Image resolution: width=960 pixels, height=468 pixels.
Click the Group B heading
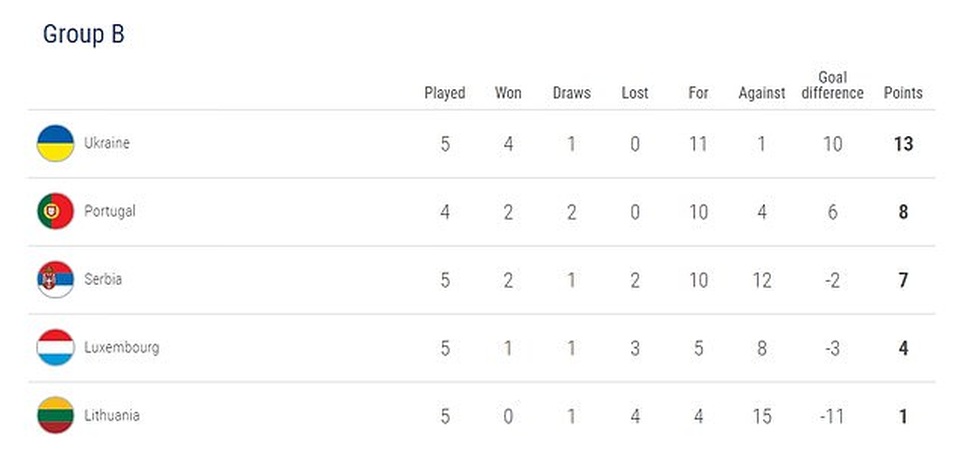pyautogui.click(x=83, y=34)
